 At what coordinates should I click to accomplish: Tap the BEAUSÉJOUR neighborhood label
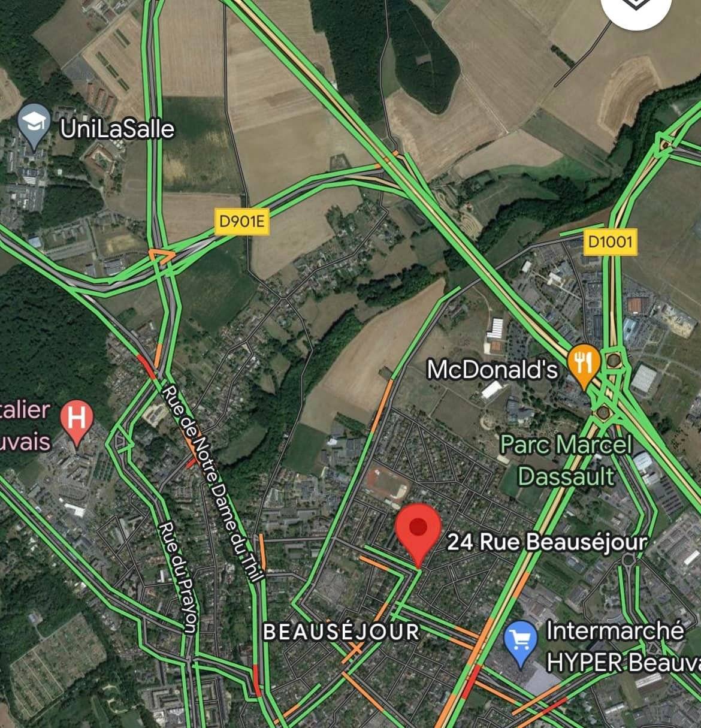pyautogui.click(x=342, y=632)
